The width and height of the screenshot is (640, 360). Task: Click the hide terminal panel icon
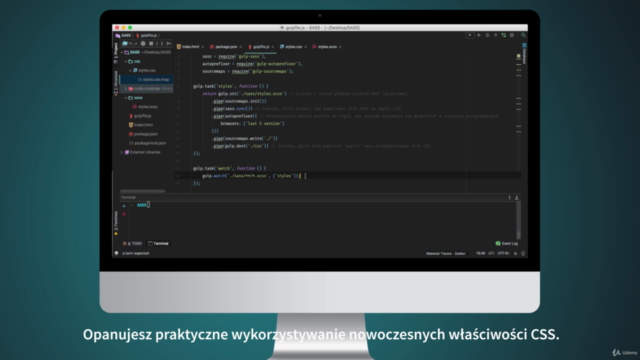coord(517,198)
